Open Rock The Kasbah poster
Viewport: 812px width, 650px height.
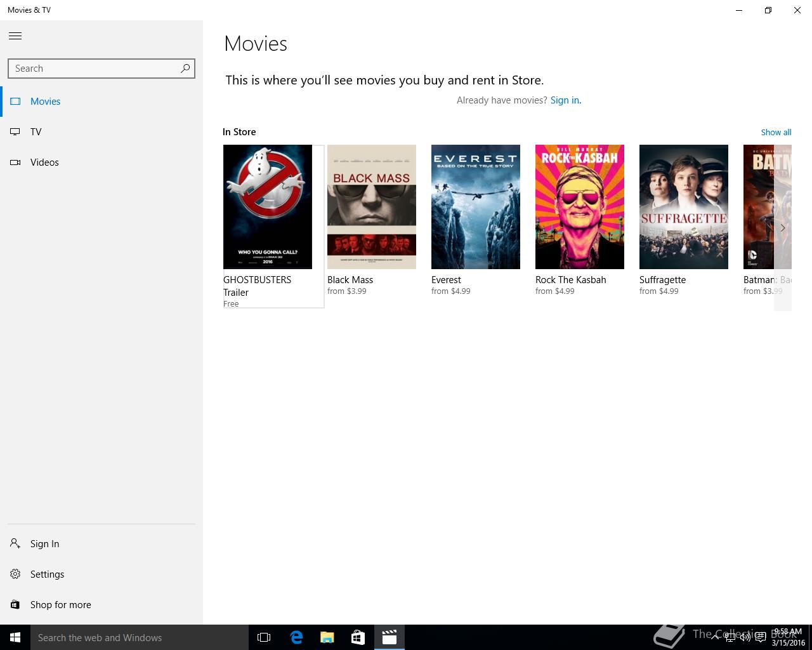pyautogui.click(x=580, y=207)
